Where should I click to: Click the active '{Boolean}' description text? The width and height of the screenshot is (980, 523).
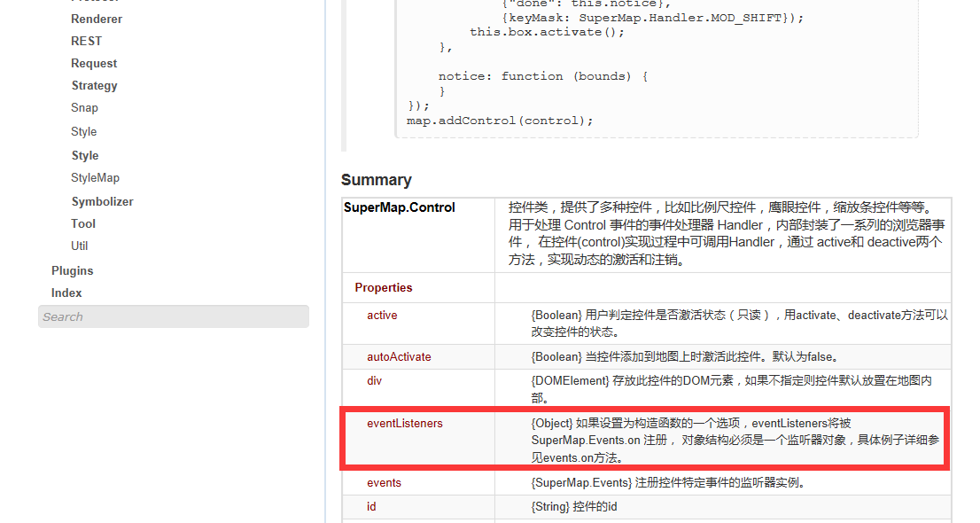739,324
